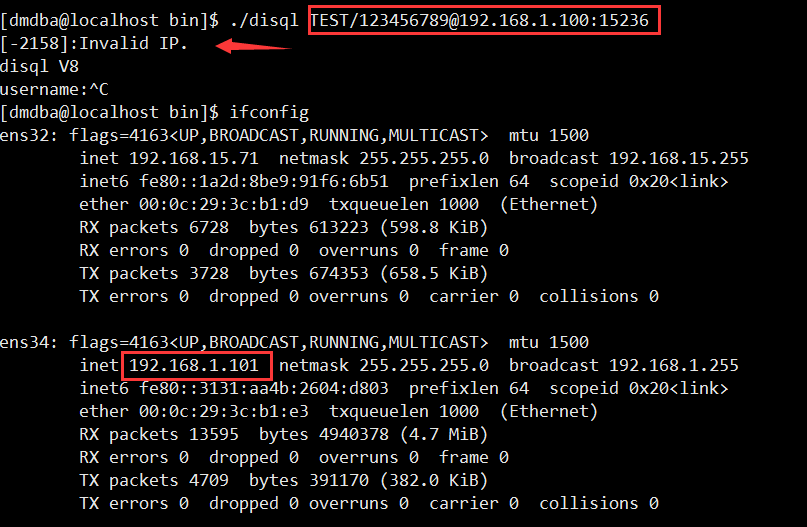This screenshot has height=527, width=807.
Task: Click the ens34 interface name
Action: click(24, 343)
